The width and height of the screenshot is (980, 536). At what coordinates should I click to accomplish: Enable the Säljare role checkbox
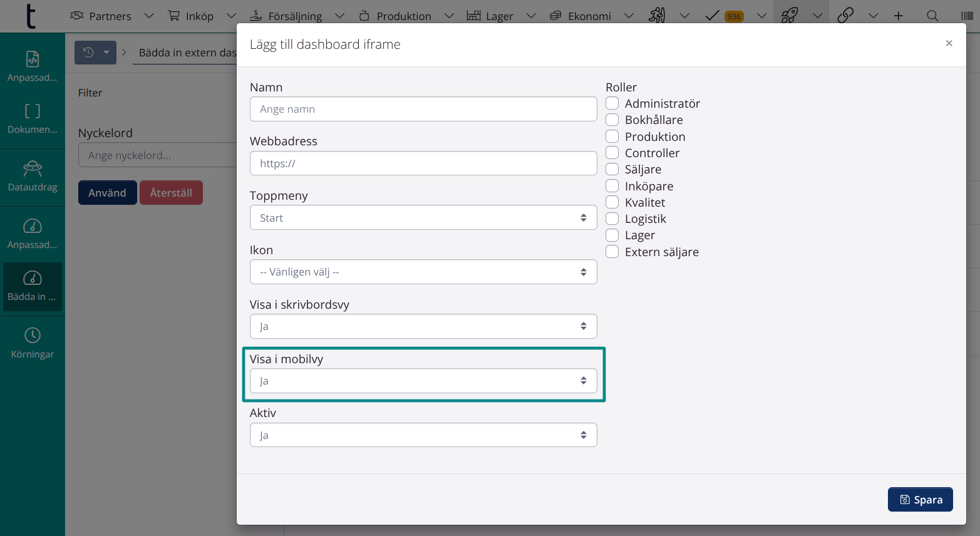click(x=612, y=169)
